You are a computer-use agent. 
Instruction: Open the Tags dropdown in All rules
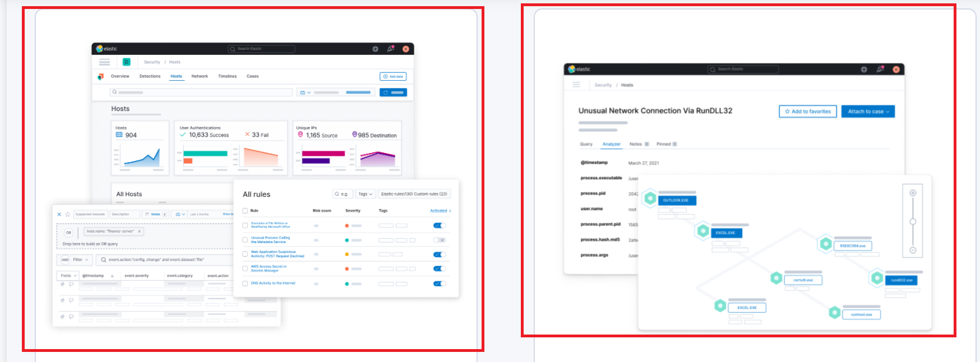(366, 194)
